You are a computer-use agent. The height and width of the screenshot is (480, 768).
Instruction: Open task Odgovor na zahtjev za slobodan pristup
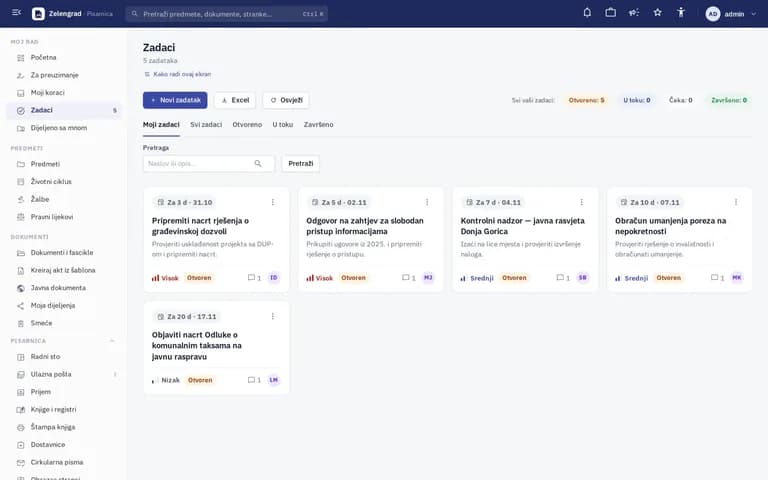(365, 226)
